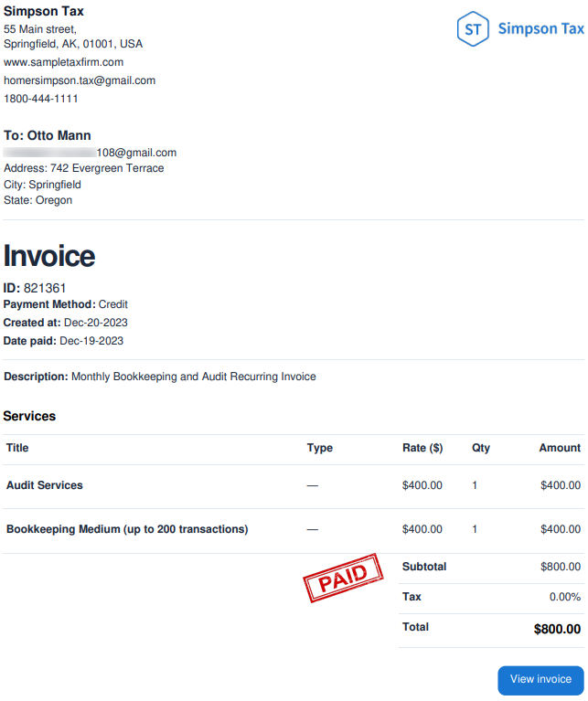Click the 1800-444-1111 phone number
This screenshot has width=588, height=701.
click(41, 99)
